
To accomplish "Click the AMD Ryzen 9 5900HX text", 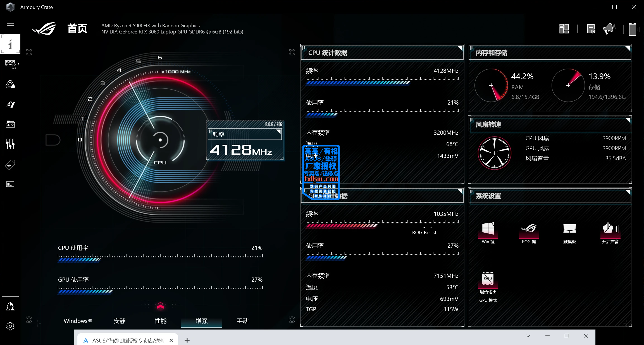I will (151, 25).
